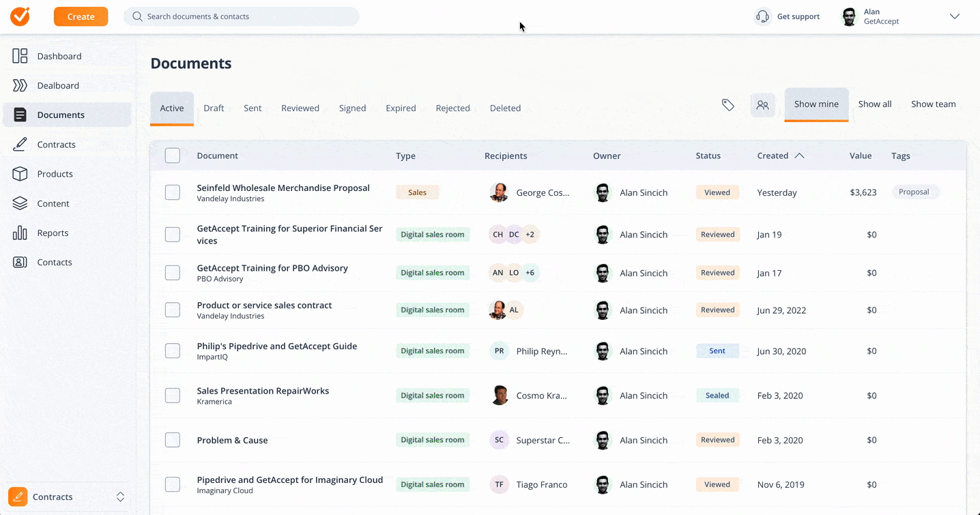Screen dimensions: 980x515
Task: Select the Show team filter
Action: point(934,104)
